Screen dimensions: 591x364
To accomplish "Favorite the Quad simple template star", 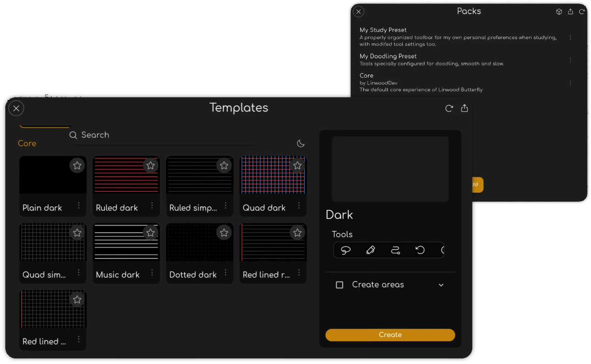I will coord(77,232).
